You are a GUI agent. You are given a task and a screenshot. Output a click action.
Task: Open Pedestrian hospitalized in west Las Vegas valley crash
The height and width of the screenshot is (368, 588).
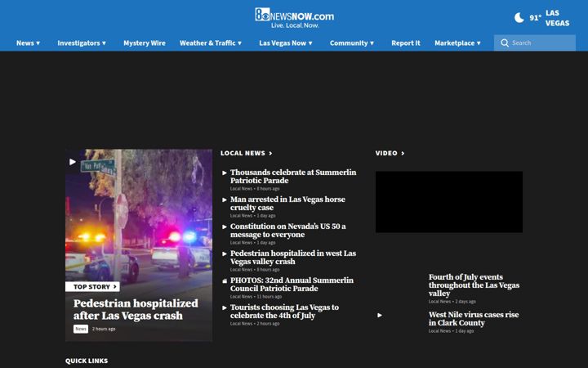[293, 258]
